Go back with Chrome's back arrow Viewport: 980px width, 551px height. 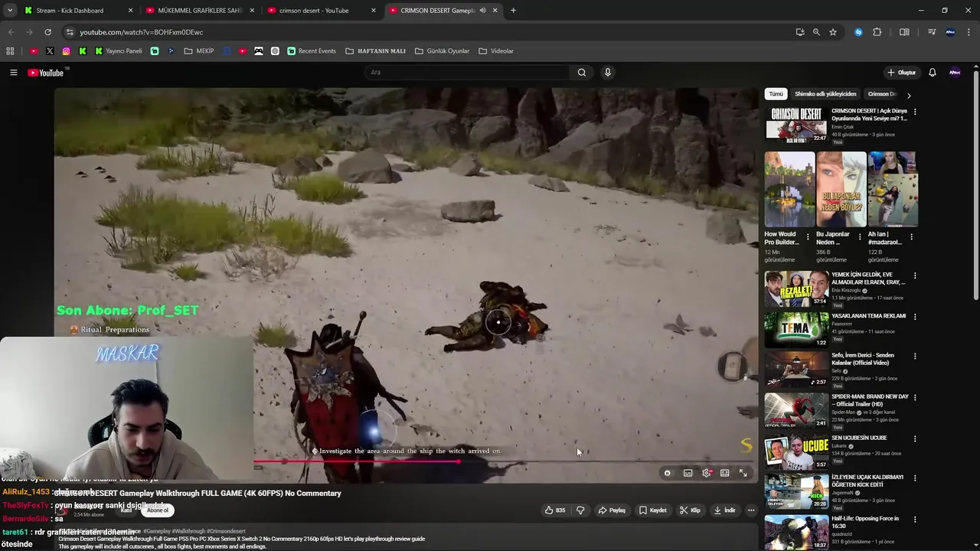pyautogui.click(x=11, y=32)
